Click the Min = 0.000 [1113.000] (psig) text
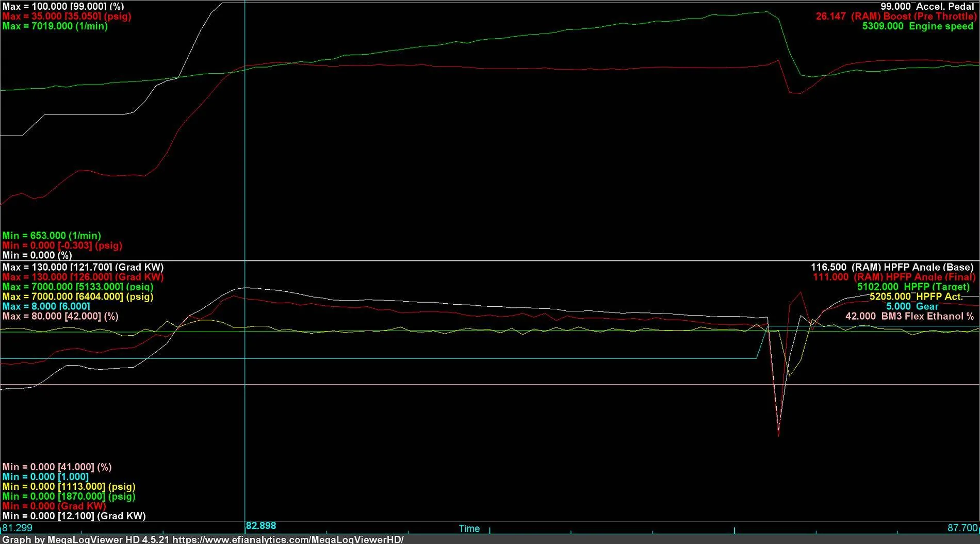 click(x=69, y=487)
